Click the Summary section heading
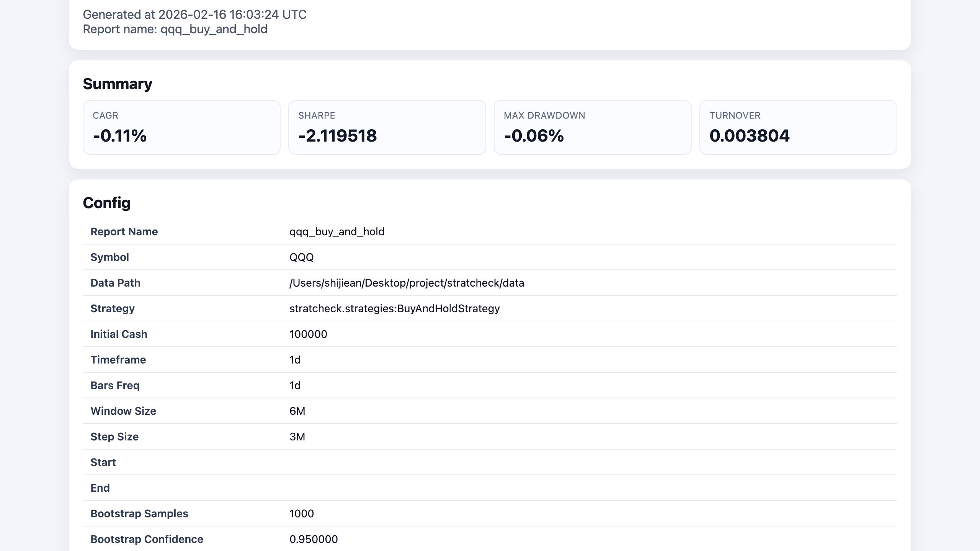 [118, 84]
